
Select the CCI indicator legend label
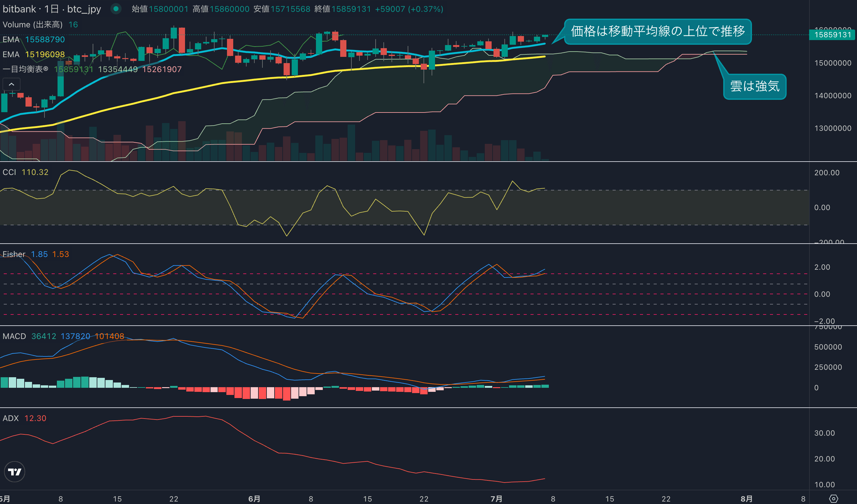click(x=10, y=172)
